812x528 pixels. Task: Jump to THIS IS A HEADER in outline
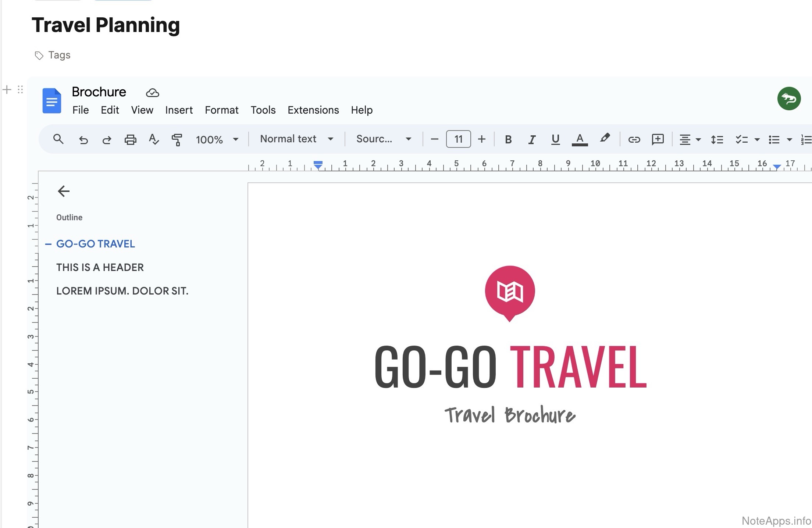point(100,267)
